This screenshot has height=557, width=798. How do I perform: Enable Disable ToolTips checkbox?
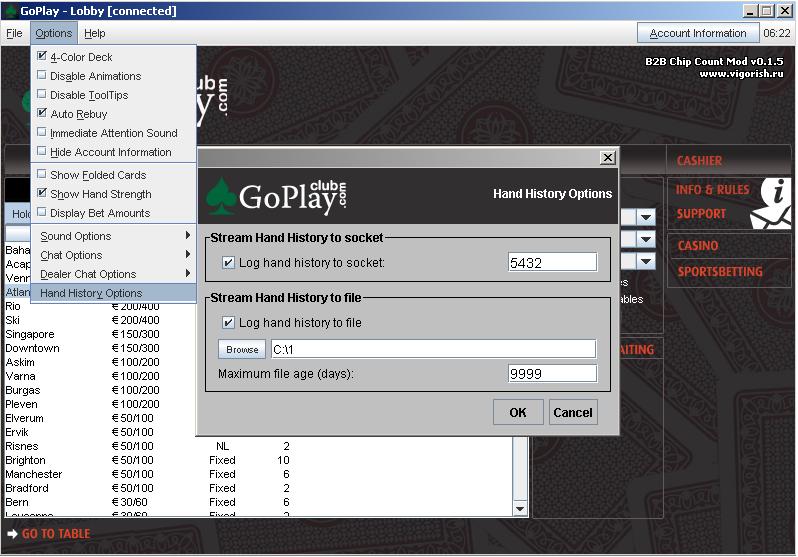[42, 94]
